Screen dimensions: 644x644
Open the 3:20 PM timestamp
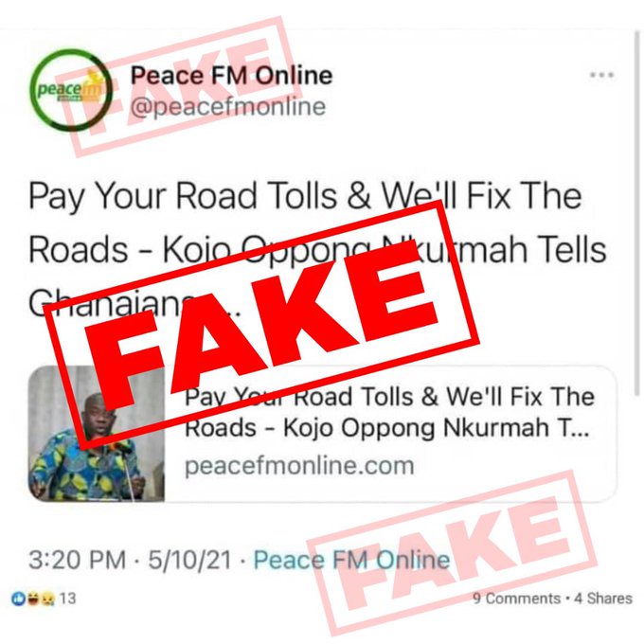coord(78,560)
